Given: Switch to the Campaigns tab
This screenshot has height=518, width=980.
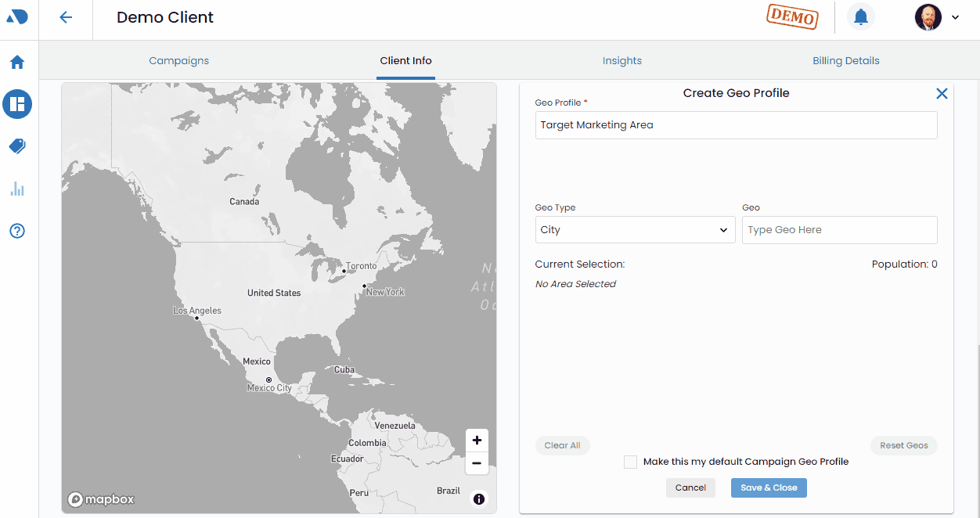Looking at the screenshot, I should click(178, 61).
